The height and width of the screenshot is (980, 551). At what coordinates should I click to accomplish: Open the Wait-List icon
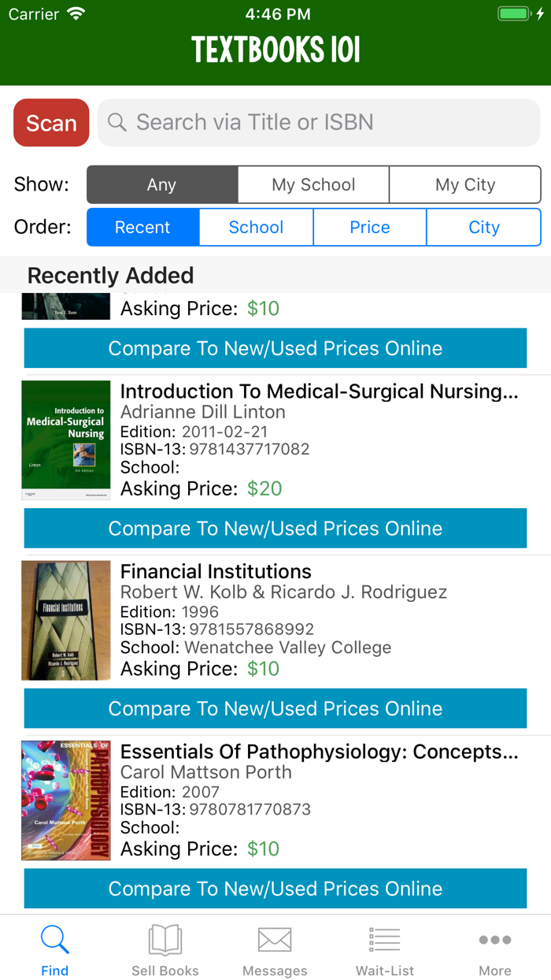(385, 940)
